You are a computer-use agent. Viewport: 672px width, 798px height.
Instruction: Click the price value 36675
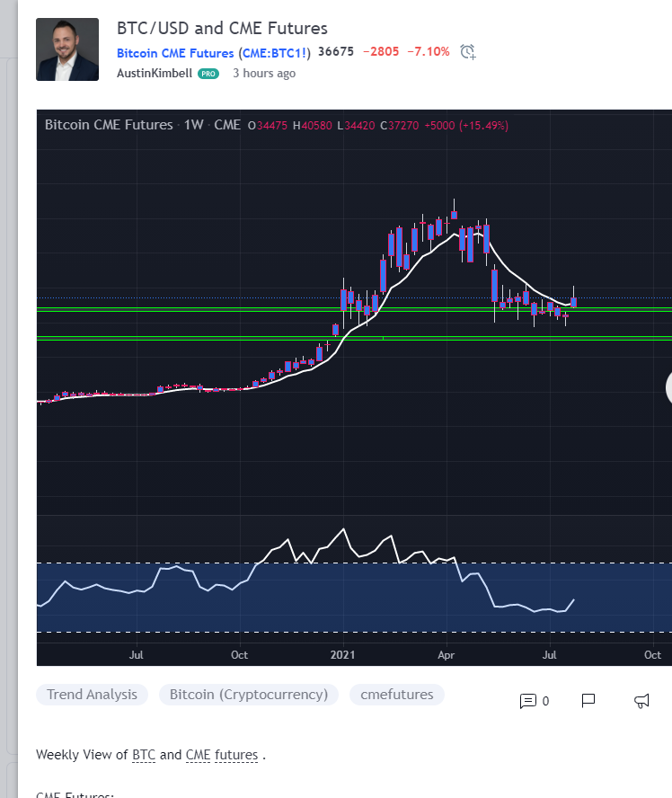point(336,51)
